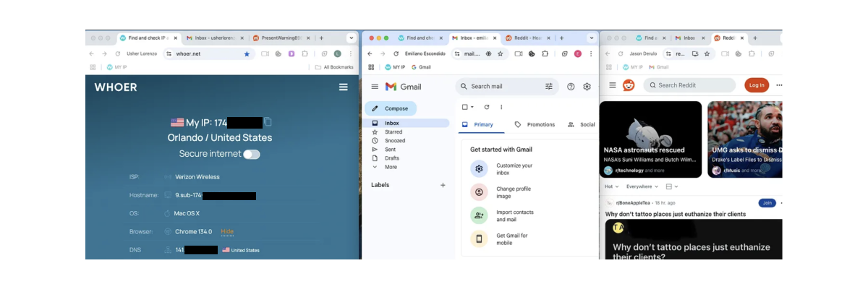Reload the whoer.net page

click(117, 53)
